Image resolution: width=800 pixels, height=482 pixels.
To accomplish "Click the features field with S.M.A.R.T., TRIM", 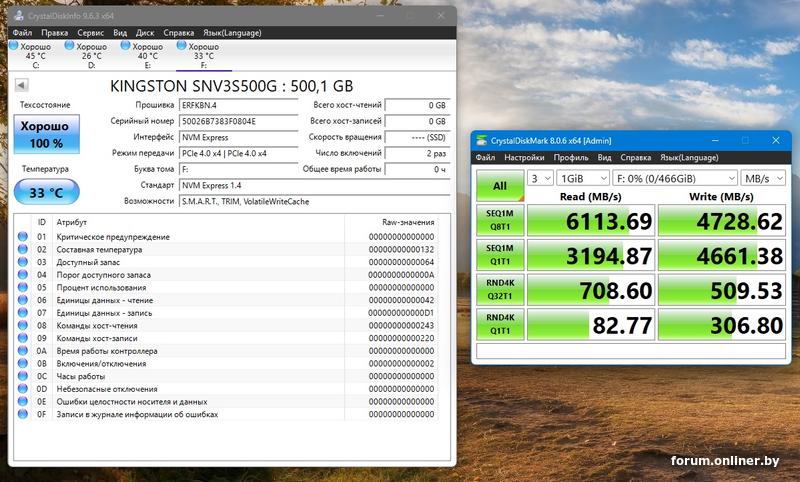I will (314, 201).
